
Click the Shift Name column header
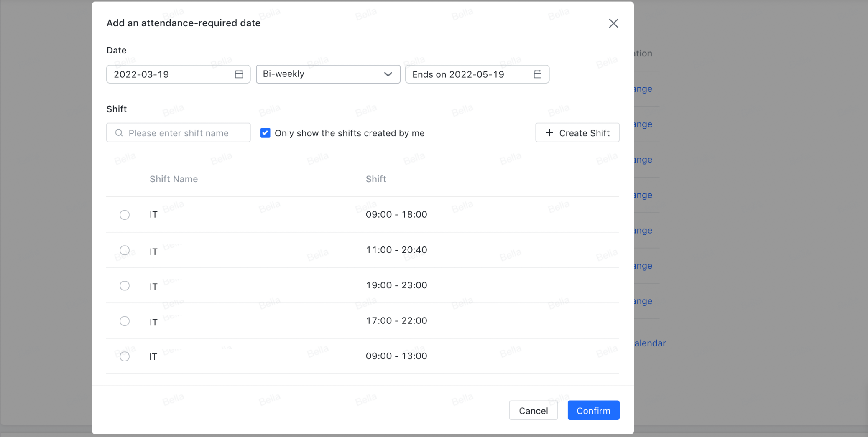[x=174, y=179]
